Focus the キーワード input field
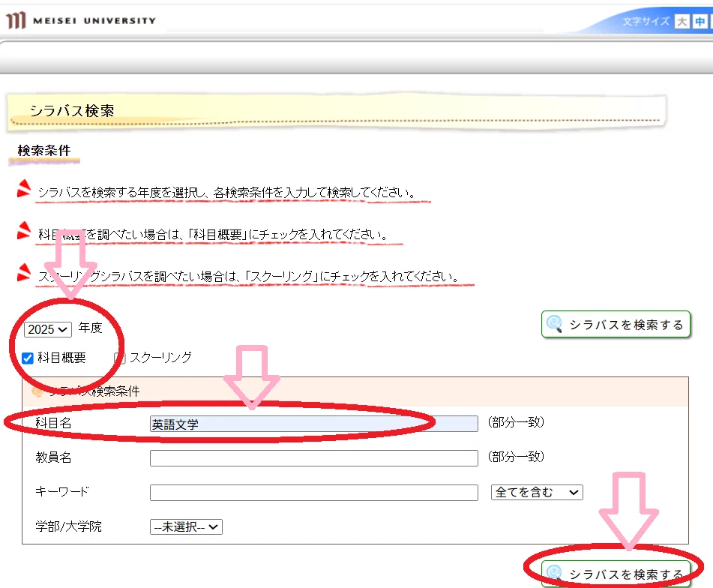The width and height of the screenshot is (713, 588). (313, 493)
